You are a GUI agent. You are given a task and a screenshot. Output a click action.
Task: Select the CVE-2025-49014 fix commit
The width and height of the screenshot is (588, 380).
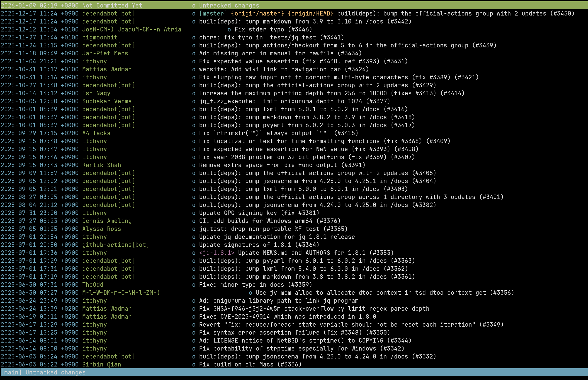[x=287, y=317]
